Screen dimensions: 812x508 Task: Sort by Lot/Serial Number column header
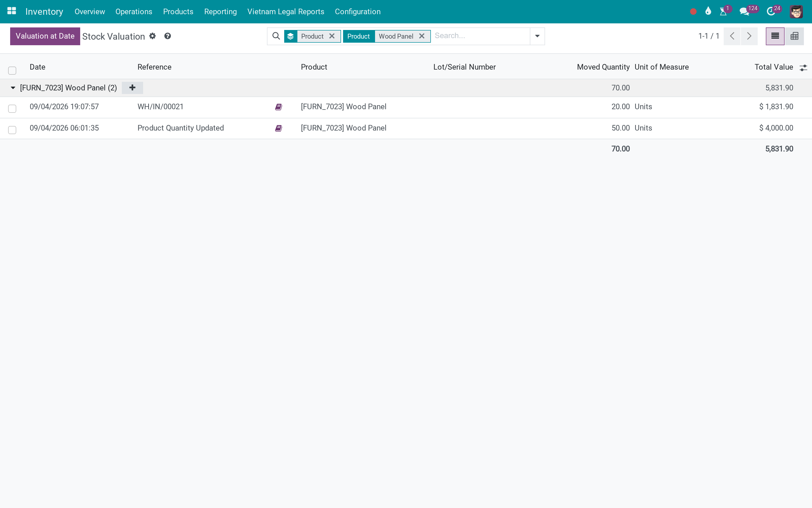pyautogui.click(x=465, y=67)
